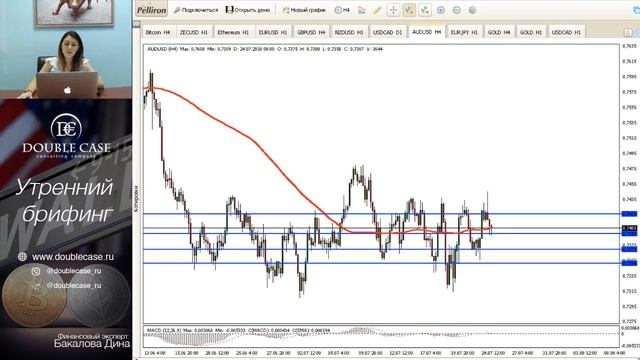This screenshot has height=360, width=640.
Task: Select the EURUSD H1 tab
Action: tap(273, 32)
